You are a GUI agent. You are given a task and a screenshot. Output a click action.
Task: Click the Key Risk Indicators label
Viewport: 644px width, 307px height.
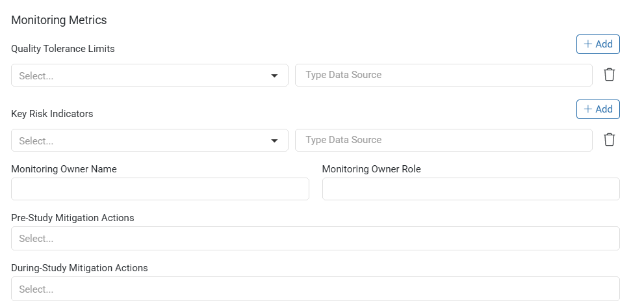pyautogui.click(x=52, y=114)
